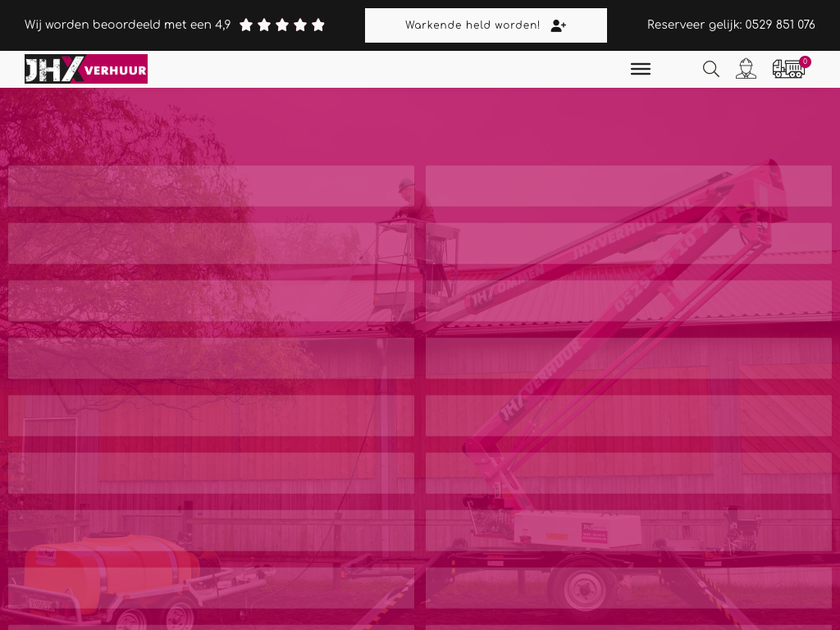Select the second-row left blank tile

click(x=211, y=244)
